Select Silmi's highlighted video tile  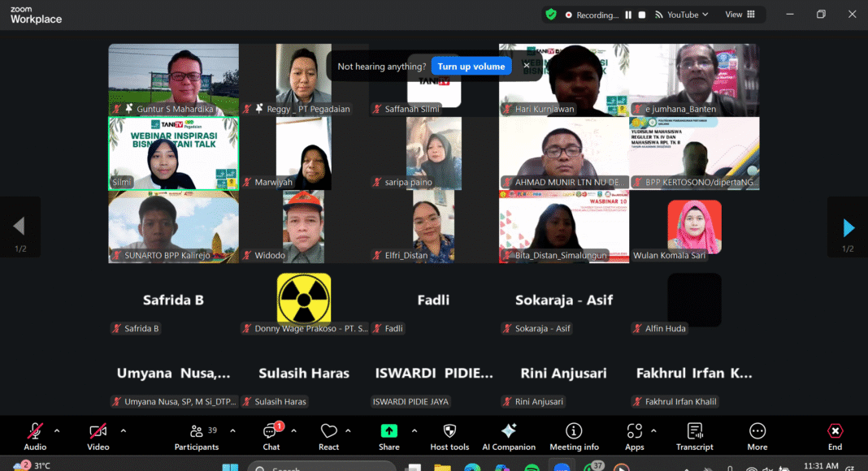(174, 153)
